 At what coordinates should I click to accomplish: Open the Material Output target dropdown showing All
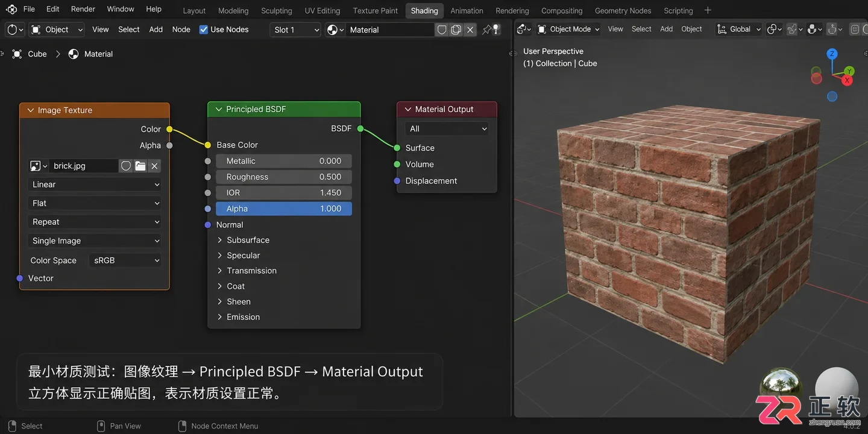pyautogui.click(x=447, y=128)
